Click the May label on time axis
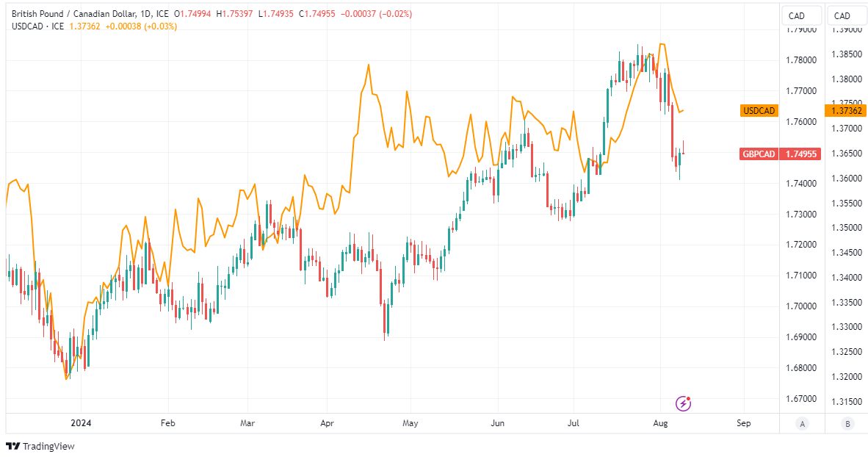 [410, 423]
